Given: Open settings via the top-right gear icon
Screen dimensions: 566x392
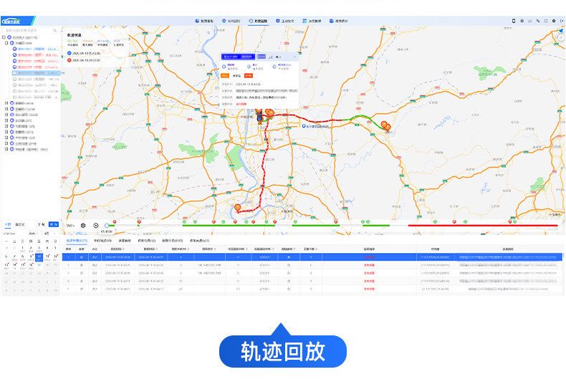Looking at the screenshot, I should tap(554, 21).
